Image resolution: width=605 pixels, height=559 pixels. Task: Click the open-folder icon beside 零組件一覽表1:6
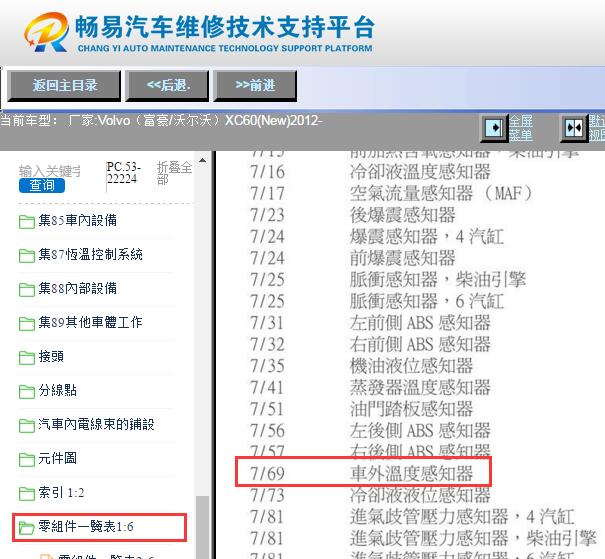(27, 527)
